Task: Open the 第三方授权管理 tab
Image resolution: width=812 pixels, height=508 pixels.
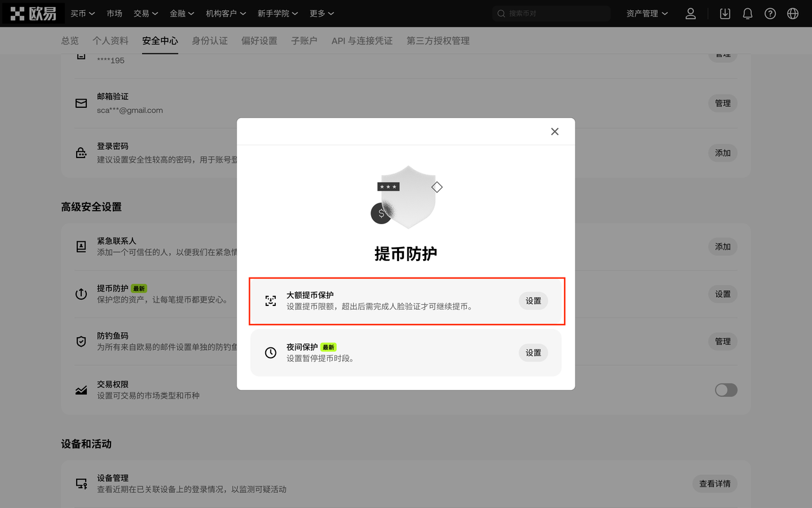Action: (438, 41)
